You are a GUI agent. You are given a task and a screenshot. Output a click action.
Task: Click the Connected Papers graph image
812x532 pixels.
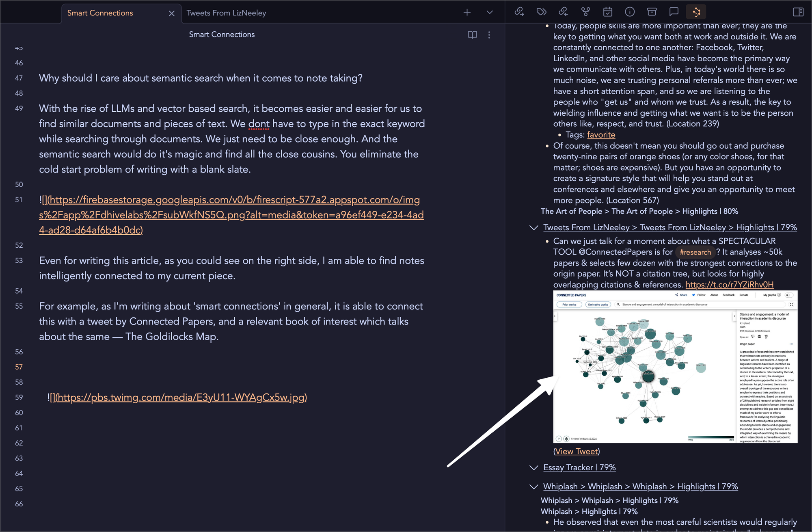[675, 367]
